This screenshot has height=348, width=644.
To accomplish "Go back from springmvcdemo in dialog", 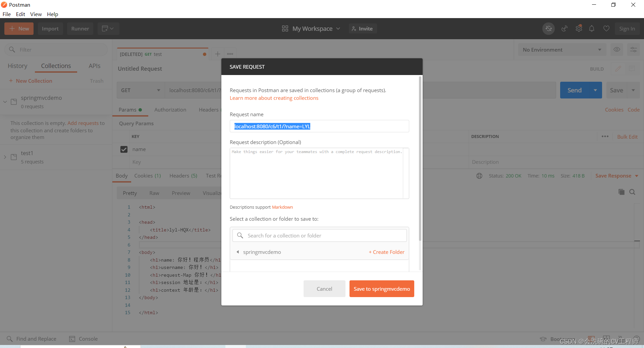I will click(x=237, y=252).
